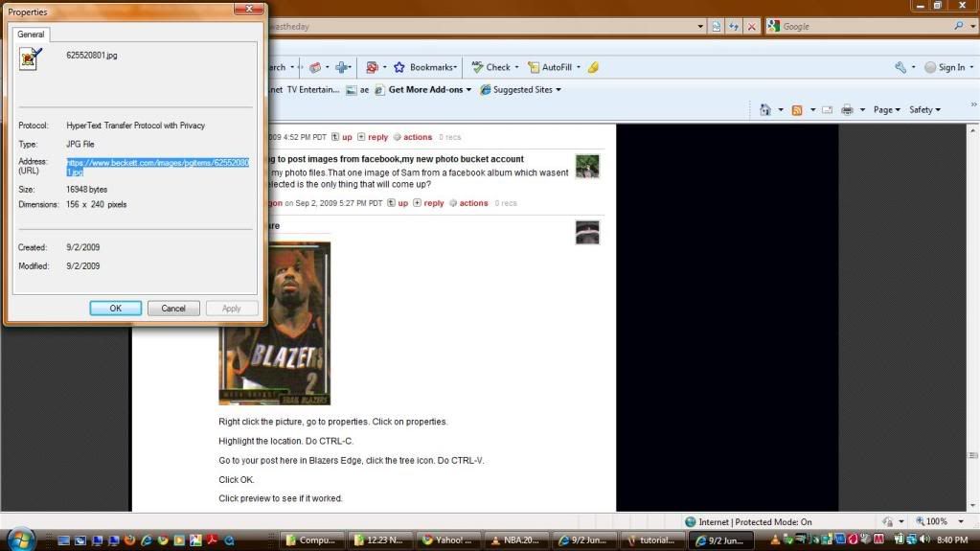Screen dimensions: 980x551
Task: Click the toolbar wrench settings icon
Action: click(x=900, y=67)
